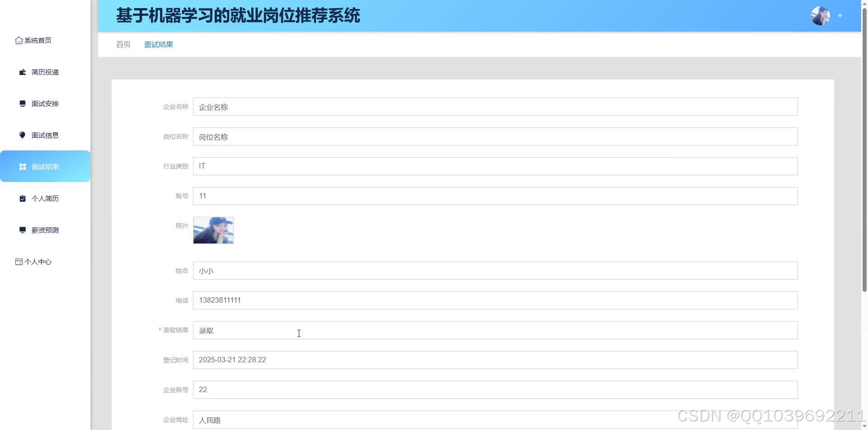
Task: Open 薪资预测 menu item
Action: [x=45, y=230]
